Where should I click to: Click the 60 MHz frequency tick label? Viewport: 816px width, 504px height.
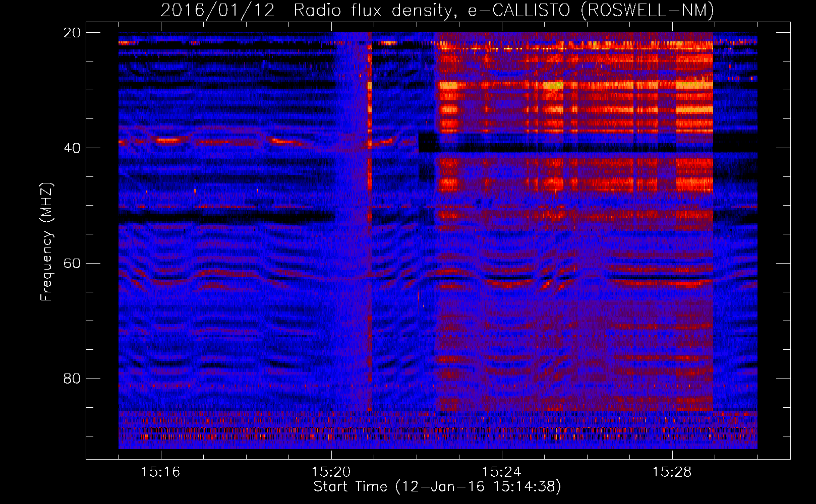click(72, 263)
